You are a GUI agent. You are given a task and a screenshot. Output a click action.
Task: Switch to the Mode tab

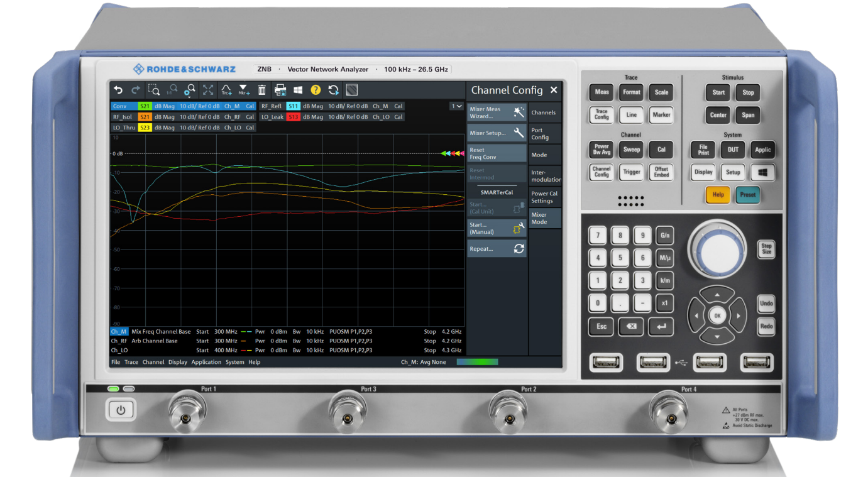[x=544, y=155]
